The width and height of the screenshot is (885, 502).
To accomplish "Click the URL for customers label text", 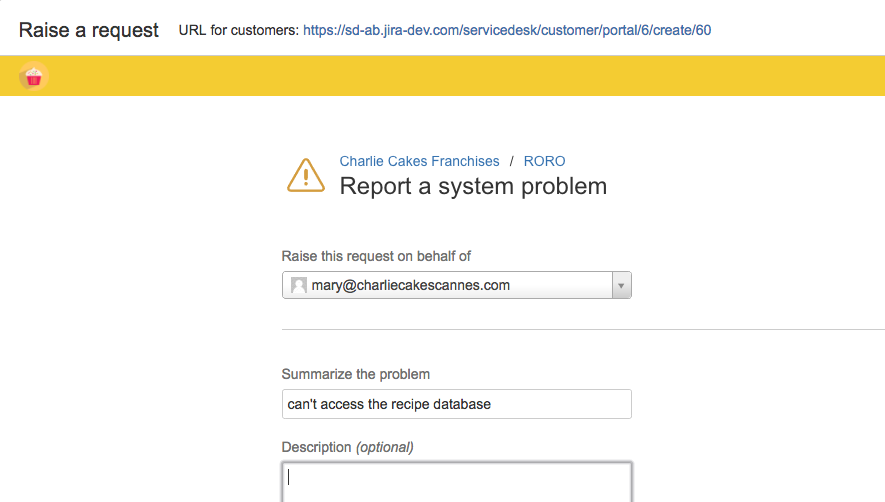I will click(x=239, y=30).
